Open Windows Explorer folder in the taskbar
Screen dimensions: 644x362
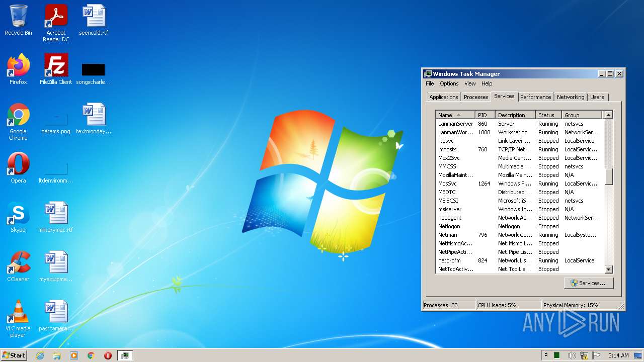[x=57, y=355]
